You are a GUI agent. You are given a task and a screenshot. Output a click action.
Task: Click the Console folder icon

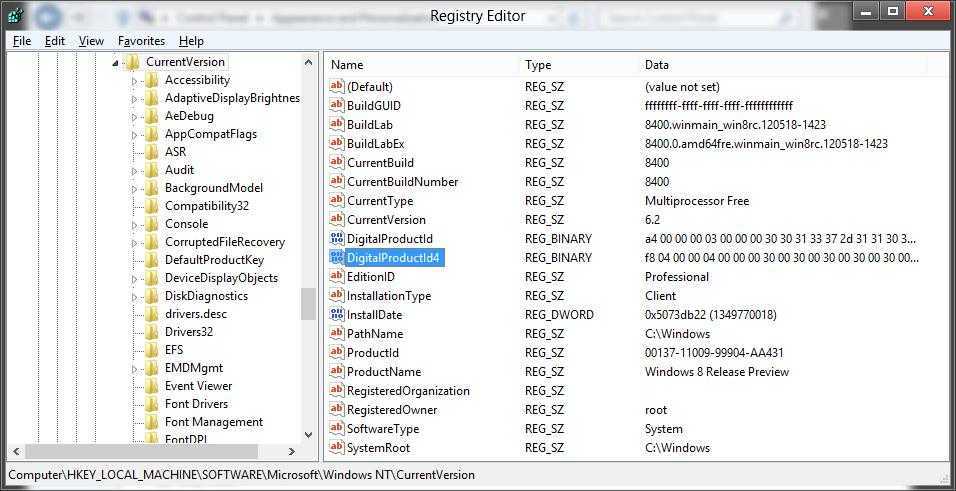click(x=152, y=224)
